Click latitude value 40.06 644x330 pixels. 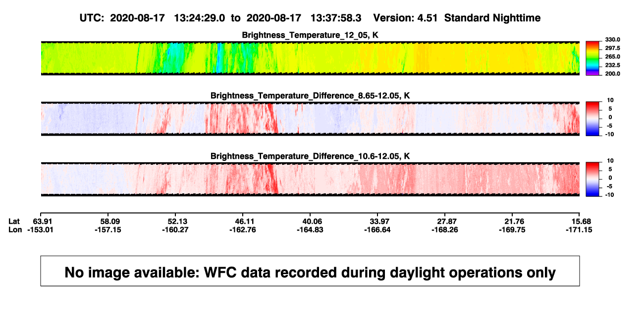point(310,221)
